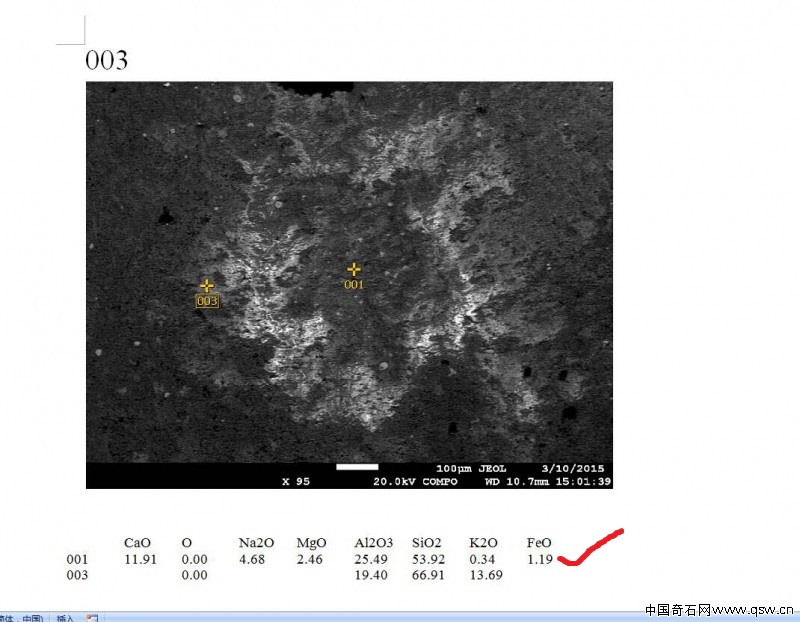Click the K2O value 13.69
The width and height of the screenshot is (800, 622).
486,575
